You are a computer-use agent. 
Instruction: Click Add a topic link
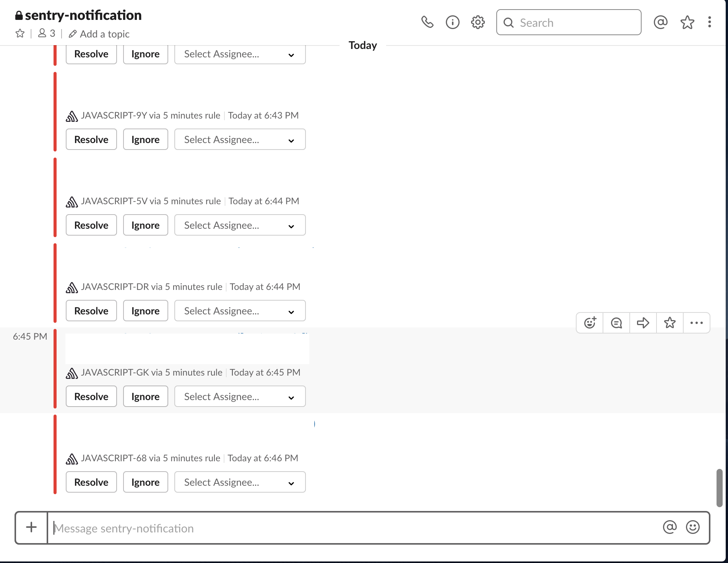point(105,34)
